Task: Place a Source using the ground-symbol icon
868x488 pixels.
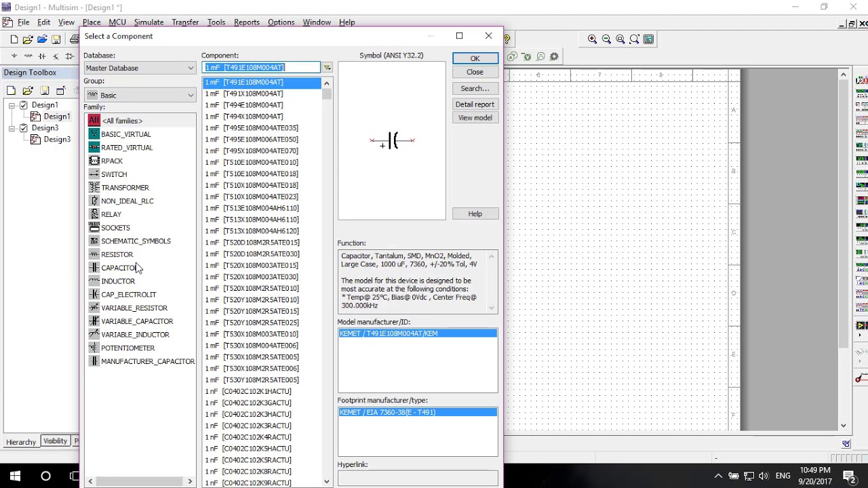Action: click(14, 56)
